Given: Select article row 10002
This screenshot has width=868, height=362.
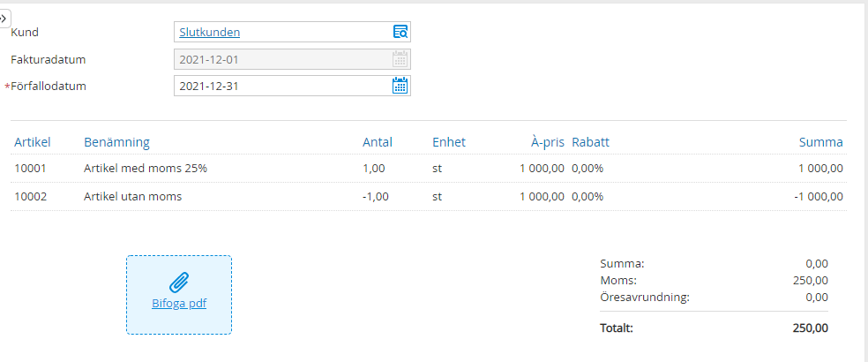Looking at the screenshot, I should (30, 197).
